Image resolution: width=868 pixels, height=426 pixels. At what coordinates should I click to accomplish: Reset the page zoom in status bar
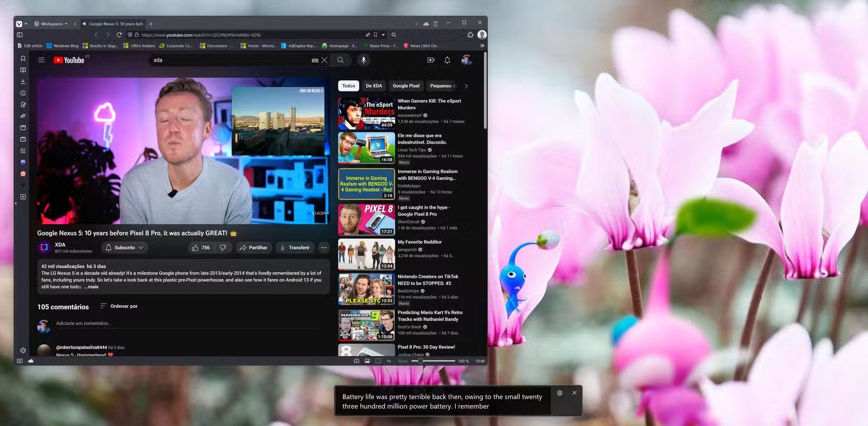tap(403, 361)
